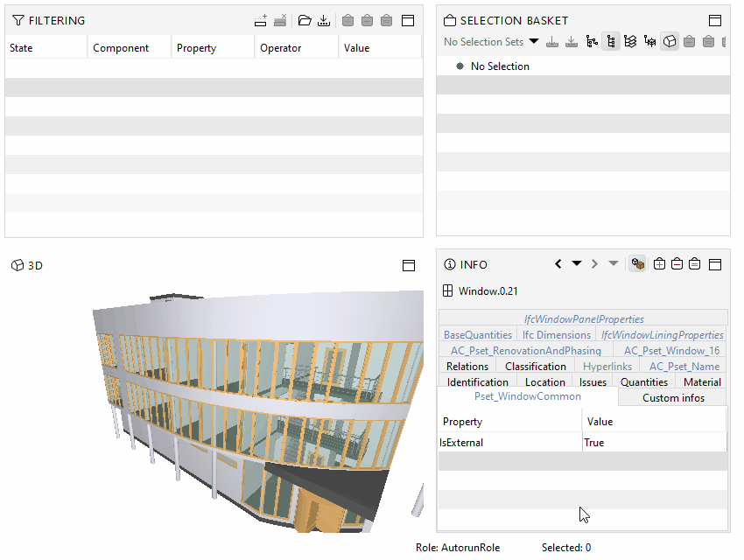Maximize the Selection Basket panel

coord(715,20)
